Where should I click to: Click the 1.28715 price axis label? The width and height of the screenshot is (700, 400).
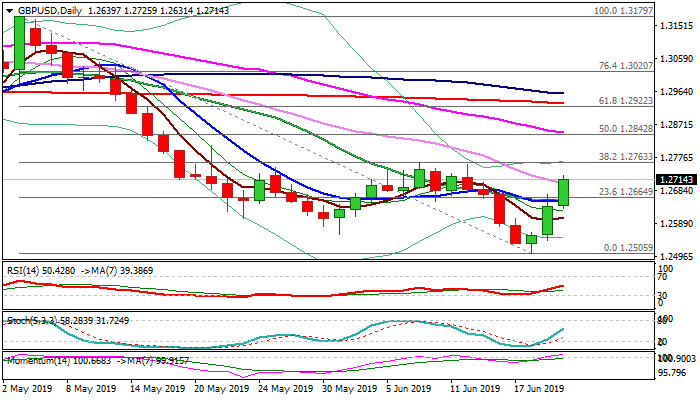coord(676,125)
